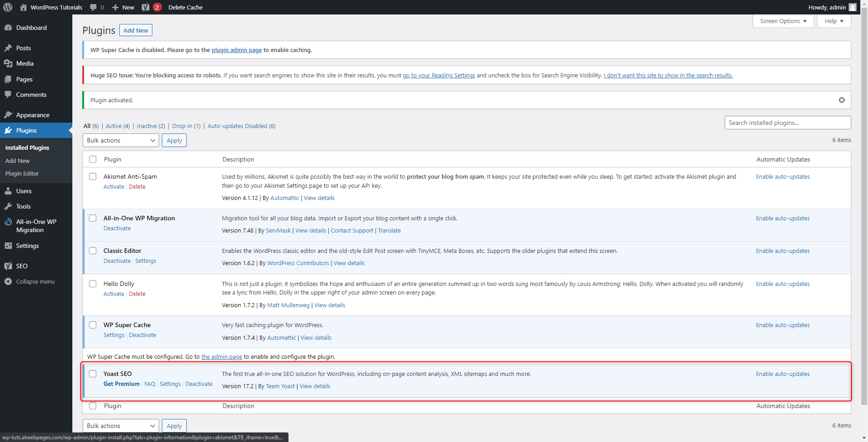Check the Classic Editor checkbox
This screenshot has height=442, width=868.
click(x=93, y=251)
